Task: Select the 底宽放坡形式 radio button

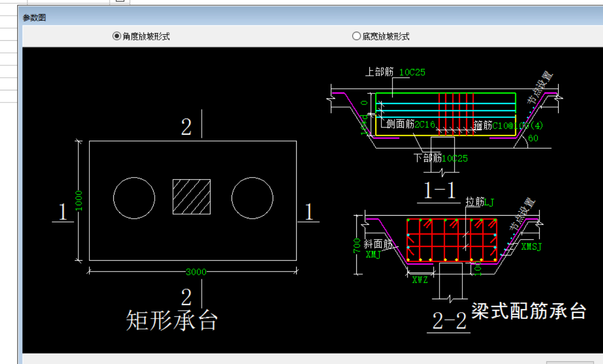Action: [356, 36]
